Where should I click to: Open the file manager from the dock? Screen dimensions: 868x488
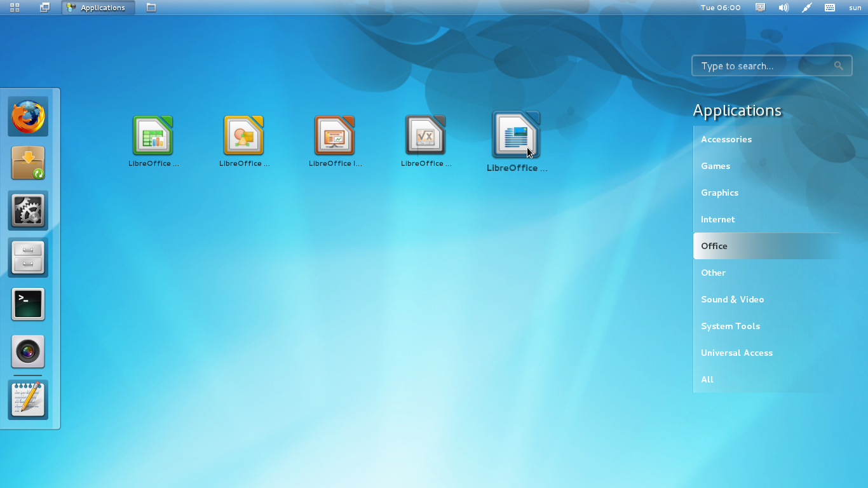[28, 257]
